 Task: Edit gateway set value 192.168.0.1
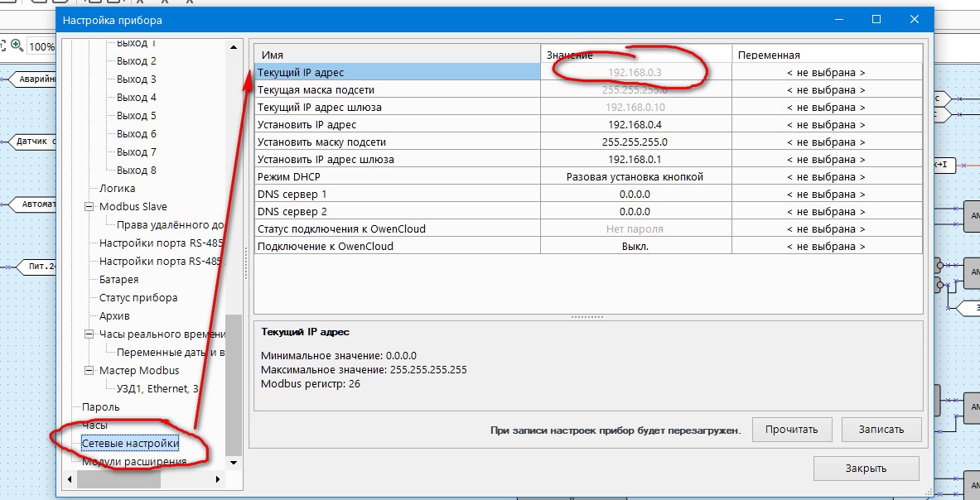coord(635,160)
